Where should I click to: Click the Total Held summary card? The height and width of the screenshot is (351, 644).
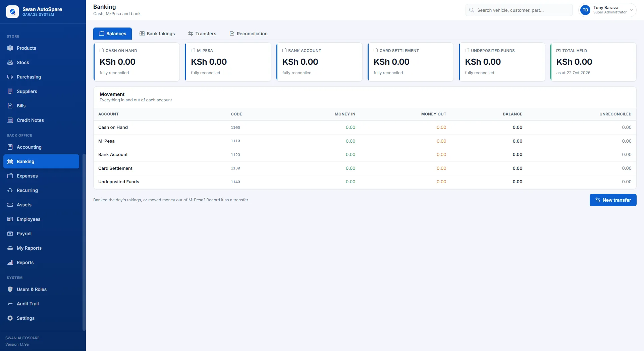click(x=593, y=62)
